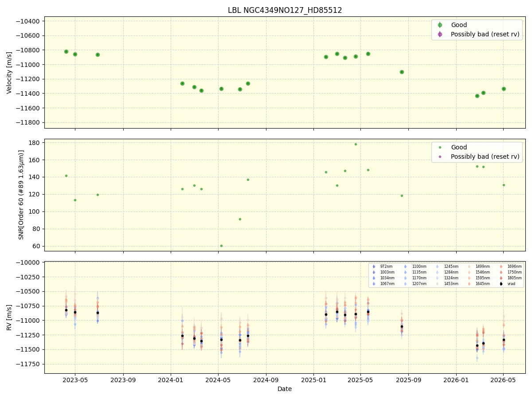Click the −11750 RV axis tick label
The image size is (532, 399).
(x=28, y=364)
